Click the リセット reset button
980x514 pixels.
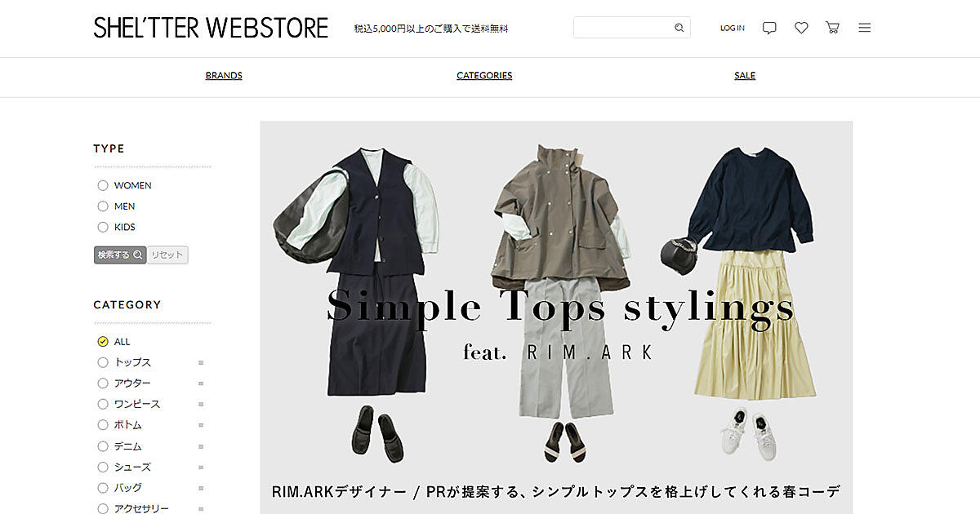(167, 255)
